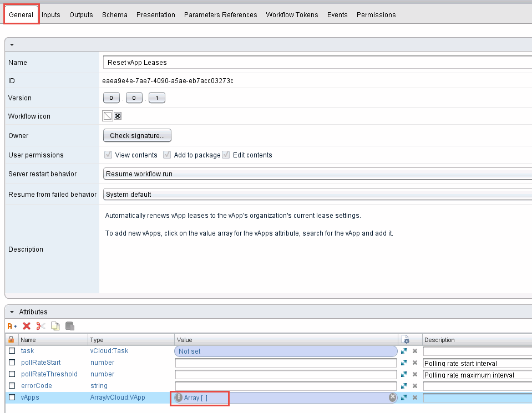Click the Add attribute icon
532x413 pixels.
(x=11, y=326)
